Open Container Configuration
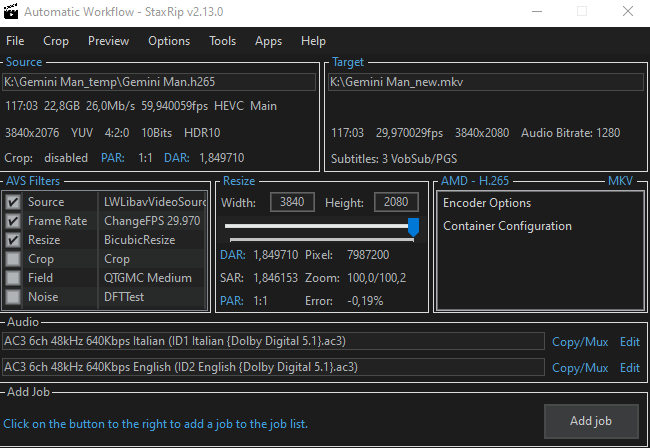 [x=507, y=226]
